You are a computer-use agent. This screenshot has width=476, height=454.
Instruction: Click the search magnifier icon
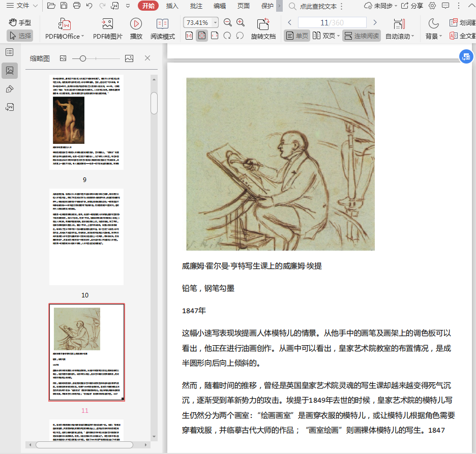click(292, 6)
